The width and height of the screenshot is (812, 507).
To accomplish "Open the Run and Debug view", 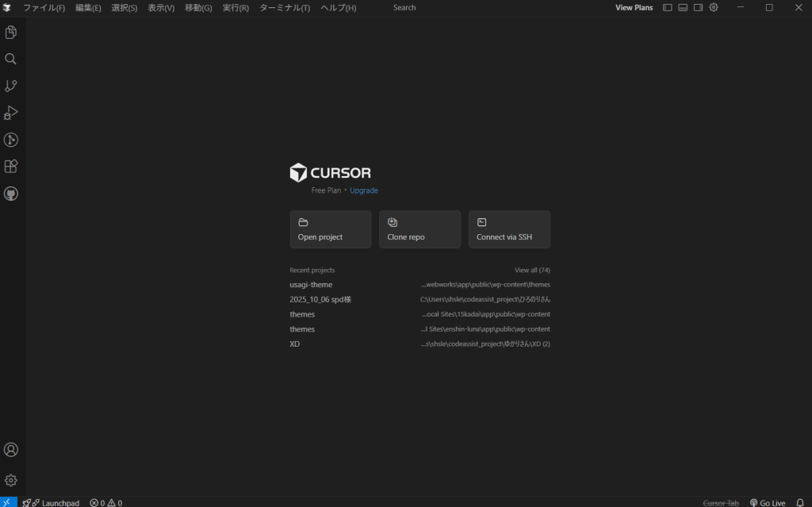I will (x=11, y=113).
